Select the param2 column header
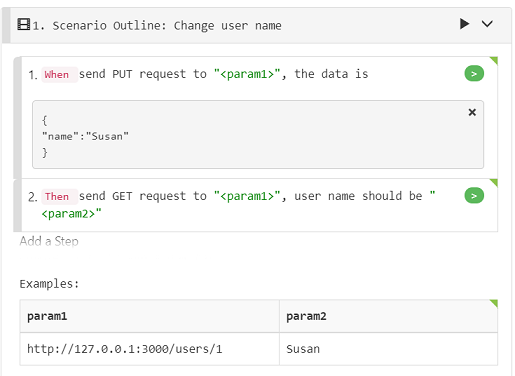This screenshot has width=515, height=376. tap(388, 316)
